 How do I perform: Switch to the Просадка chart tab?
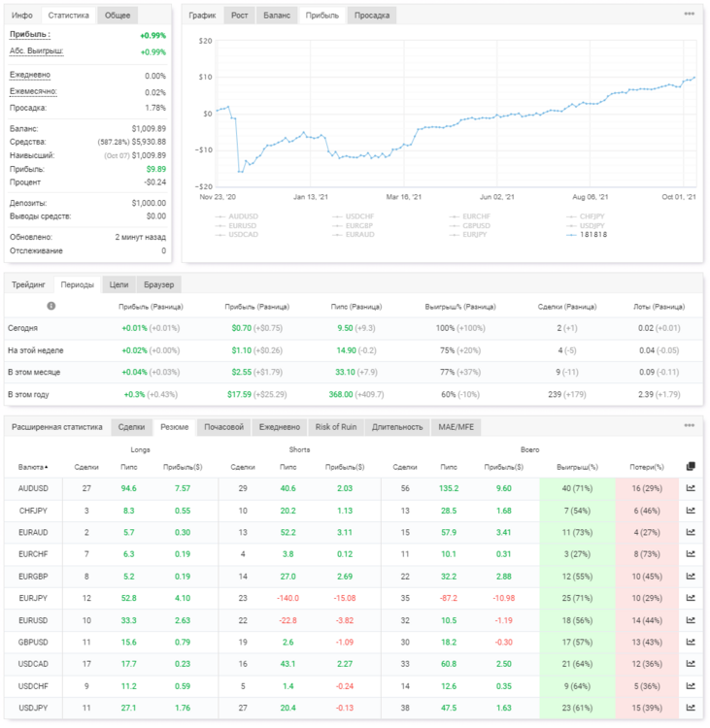(x=372, y=16)
